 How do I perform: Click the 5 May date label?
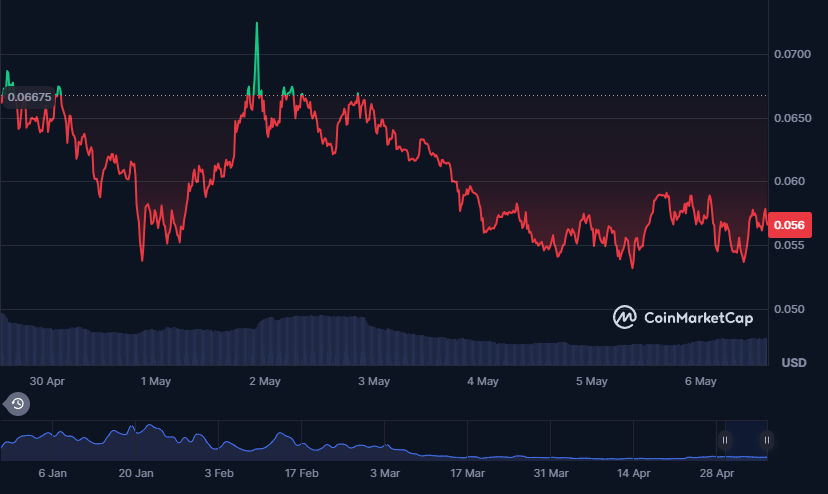coord(591,381)
